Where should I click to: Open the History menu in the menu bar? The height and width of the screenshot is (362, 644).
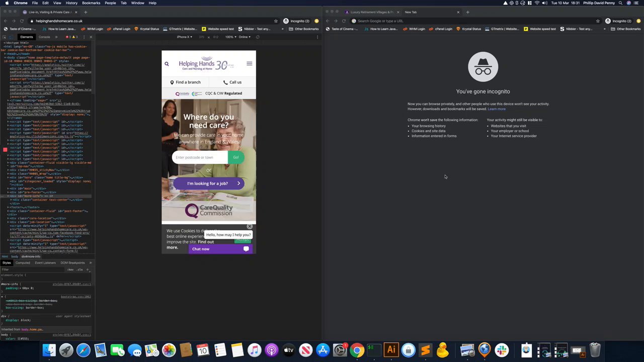(x=71, y=3)
